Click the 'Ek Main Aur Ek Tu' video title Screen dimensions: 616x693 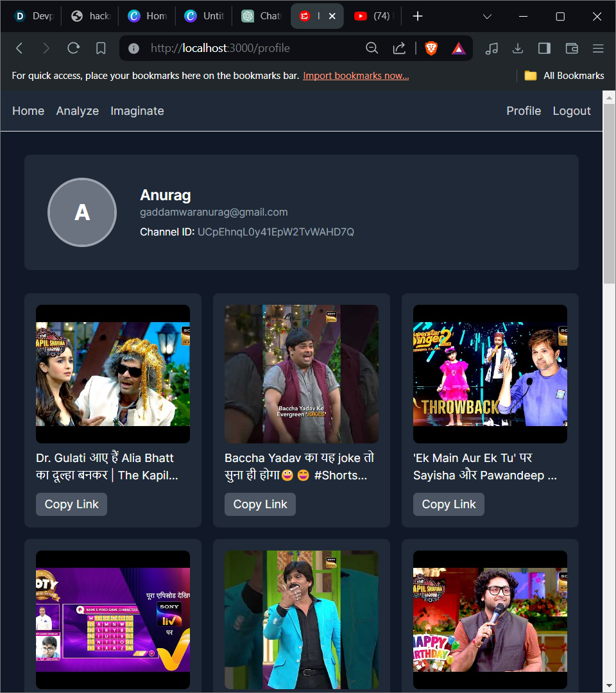coord(485,466)
